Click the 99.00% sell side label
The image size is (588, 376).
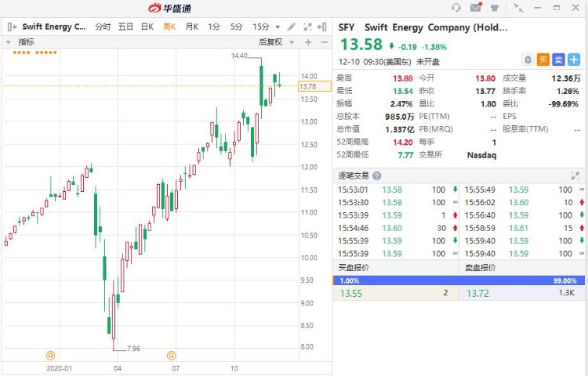coord(564,281)
